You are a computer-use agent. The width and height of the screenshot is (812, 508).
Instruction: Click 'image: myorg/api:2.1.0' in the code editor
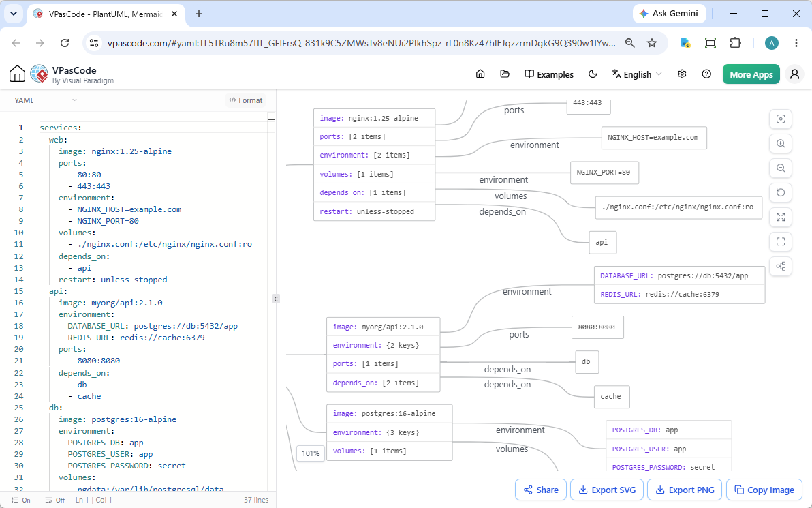pyautogui.click(x=110, y=303)
